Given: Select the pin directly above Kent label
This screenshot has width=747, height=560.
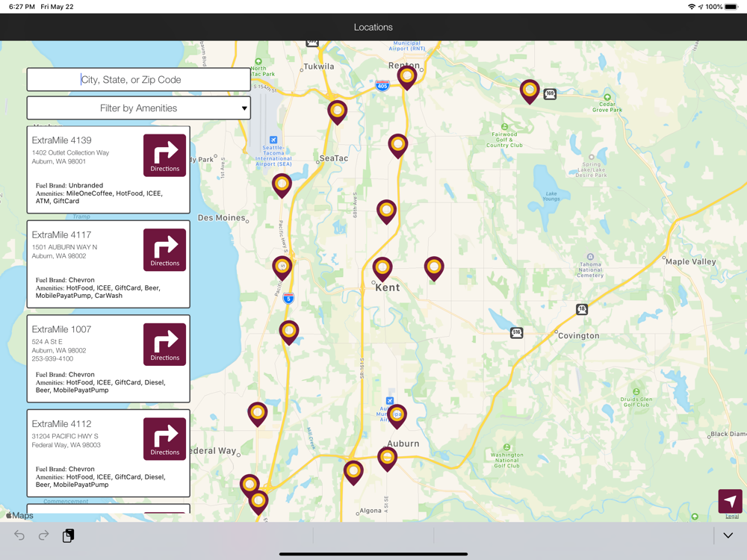Looking at the screenshot, I should click(x=382, y=269).
